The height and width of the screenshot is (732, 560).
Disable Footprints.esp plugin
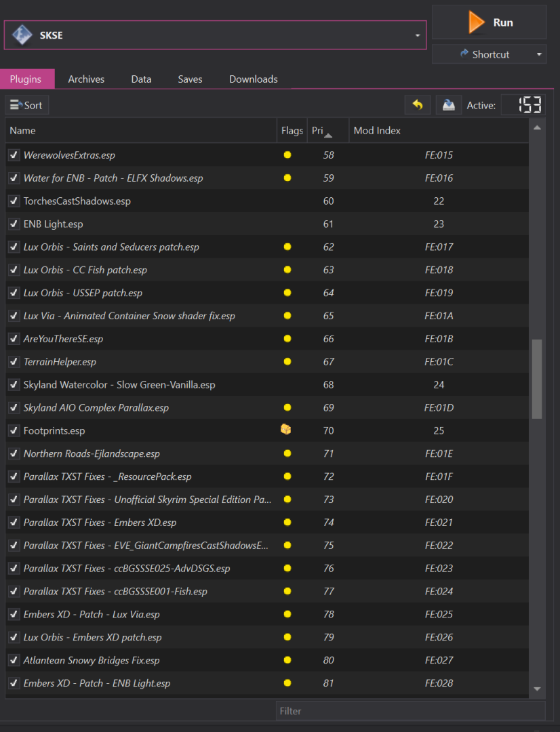(x=14, y=430)
